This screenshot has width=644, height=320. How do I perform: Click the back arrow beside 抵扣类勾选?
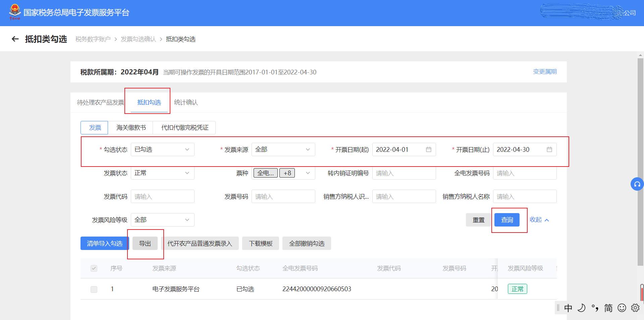click(x=15, y=39)
